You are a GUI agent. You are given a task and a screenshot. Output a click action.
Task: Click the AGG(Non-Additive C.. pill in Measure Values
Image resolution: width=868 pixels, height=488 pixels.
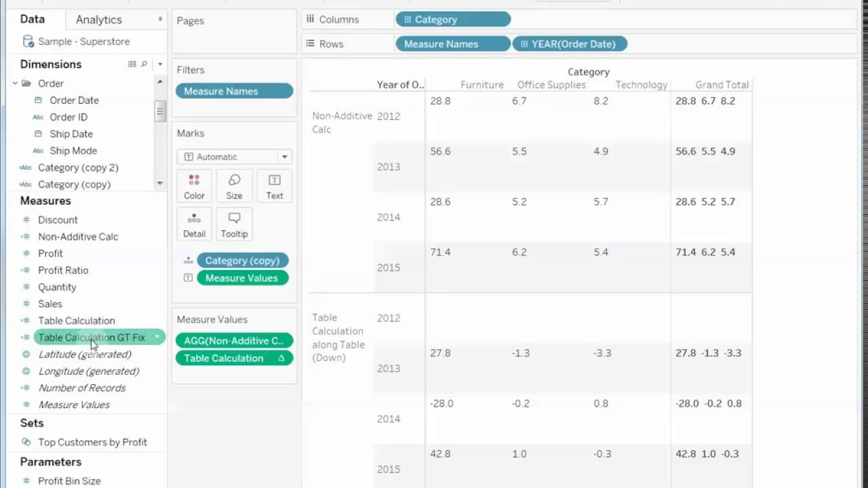[234, 341]
